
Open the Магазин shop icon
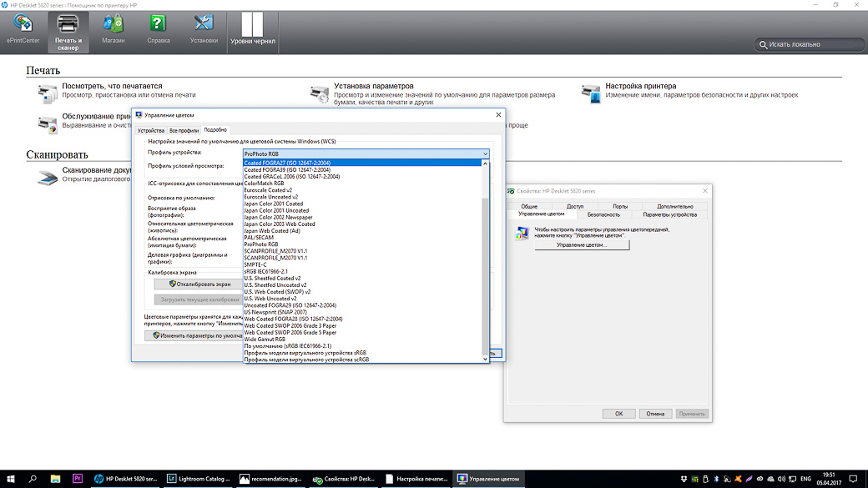pos(113,29)
